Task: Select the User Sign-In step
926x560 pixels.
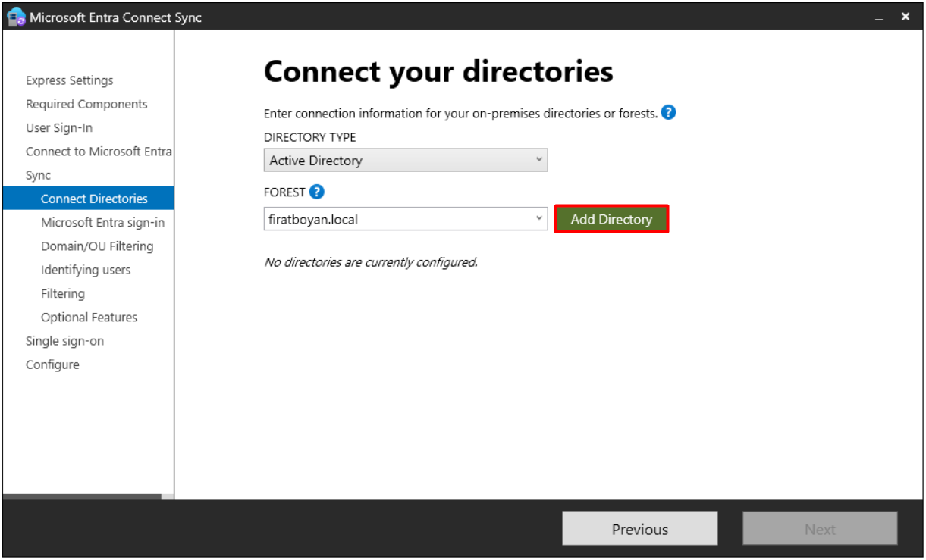Action: [59, 127]
